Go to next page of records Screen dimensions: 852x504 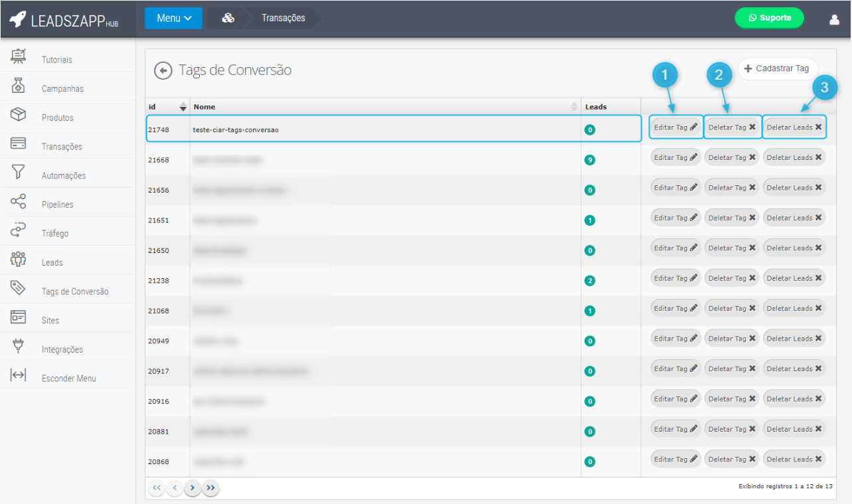193,488
